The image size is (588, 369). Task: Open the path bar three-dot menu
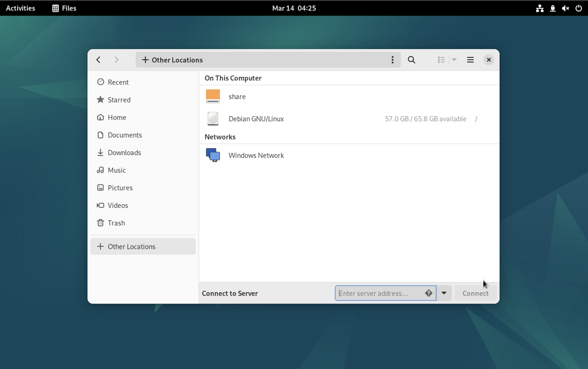coord(392,60)
